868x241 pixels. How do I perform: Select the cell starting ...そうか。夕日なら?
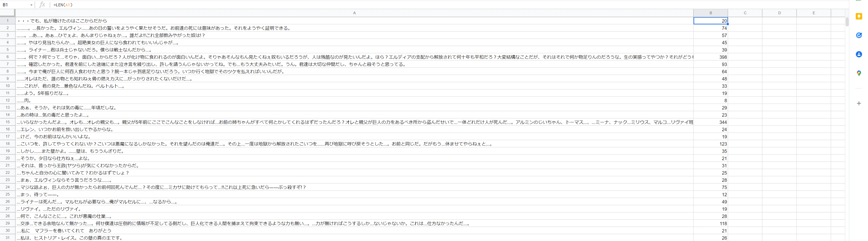354,158
